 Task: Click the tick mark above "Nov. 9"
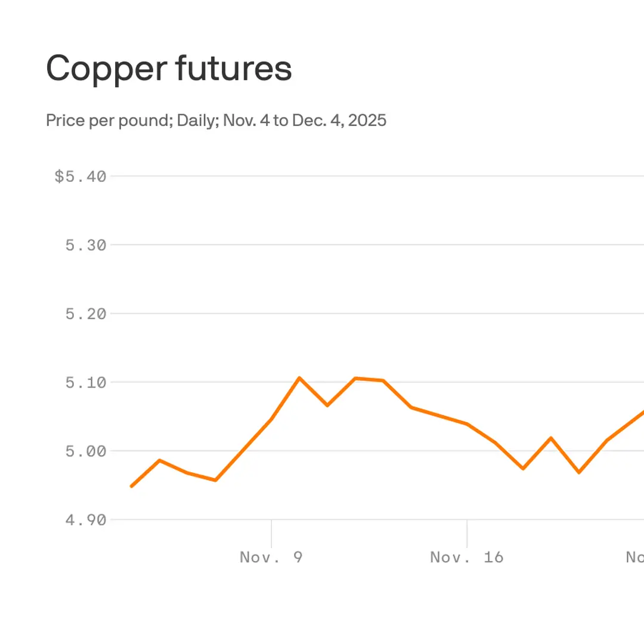click(x=271, y=533)
